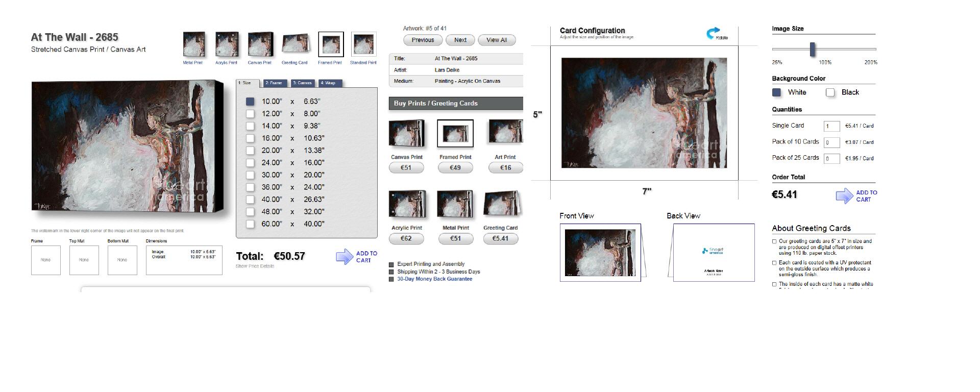980x392 pixels.
Task: Select the Standard Print thumbnail icon
Action: tap(363, 44)
